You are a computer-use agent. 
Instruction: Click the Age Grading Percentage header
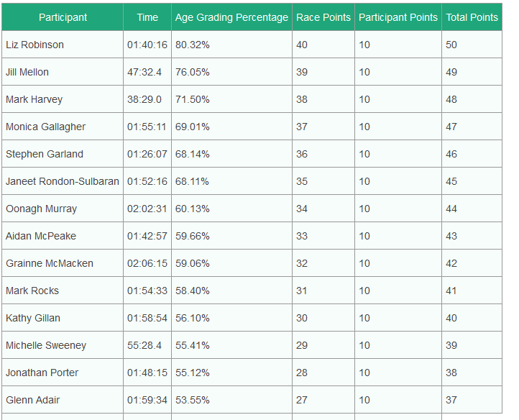[x=231, y=17]
